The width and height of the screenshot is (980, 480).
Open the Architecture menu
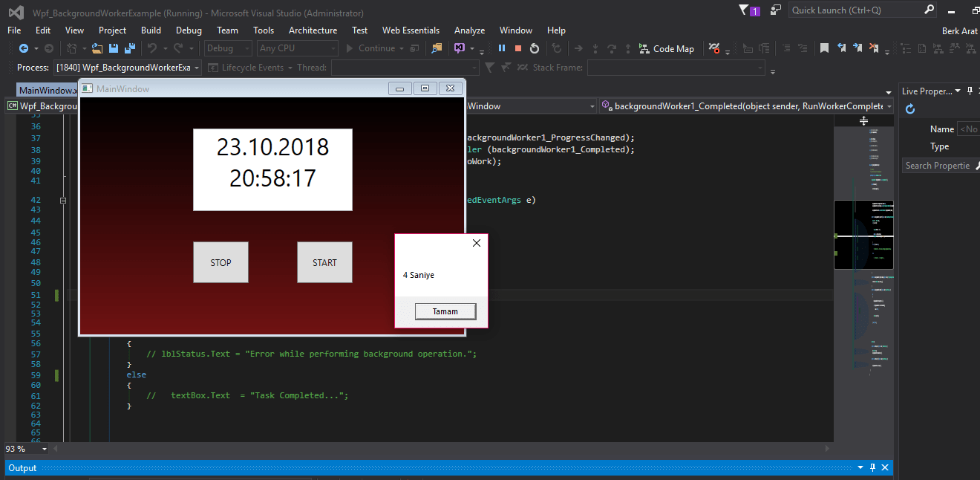pyautogui.click(x=313, y=30)
